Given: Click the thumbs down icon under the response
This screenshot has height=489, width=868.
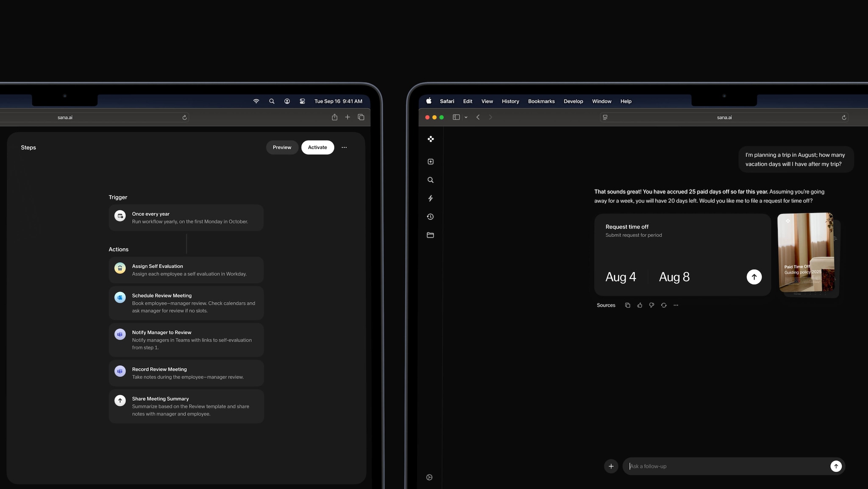Looking at the screenshot, I should point(651,305).
